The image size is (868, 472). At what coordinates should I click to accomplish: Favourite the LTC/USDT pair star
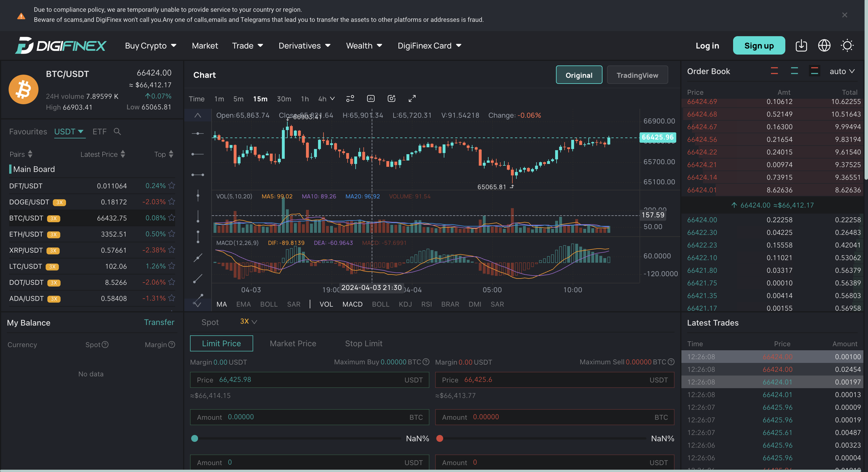172,266
